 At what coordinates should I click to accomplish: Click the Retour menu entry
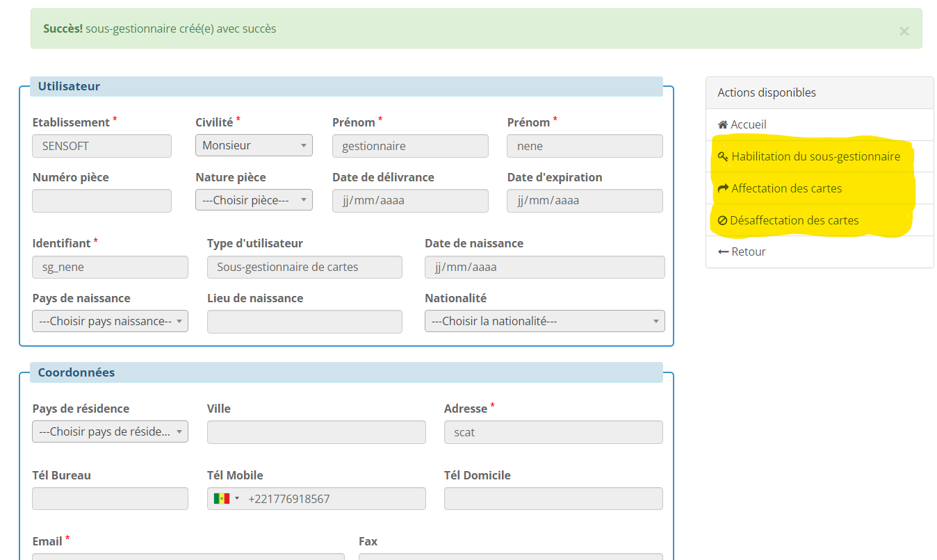(748, 252)
